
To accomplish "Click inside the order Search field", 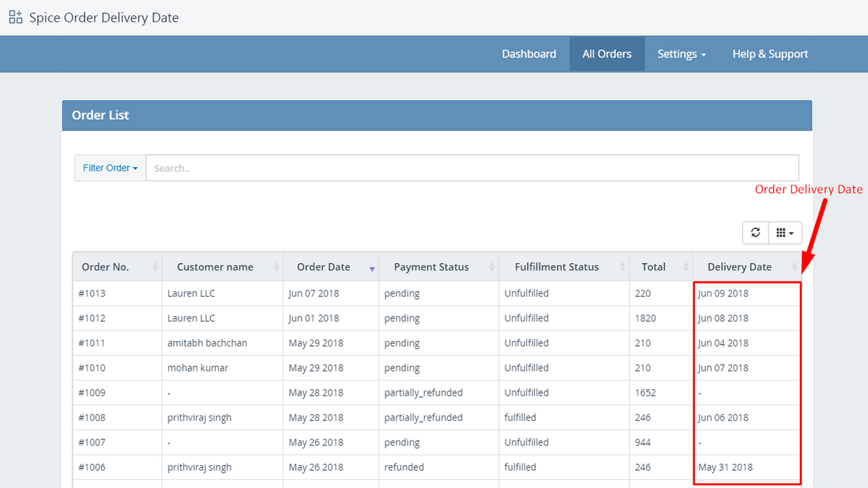I will point(472,168).
